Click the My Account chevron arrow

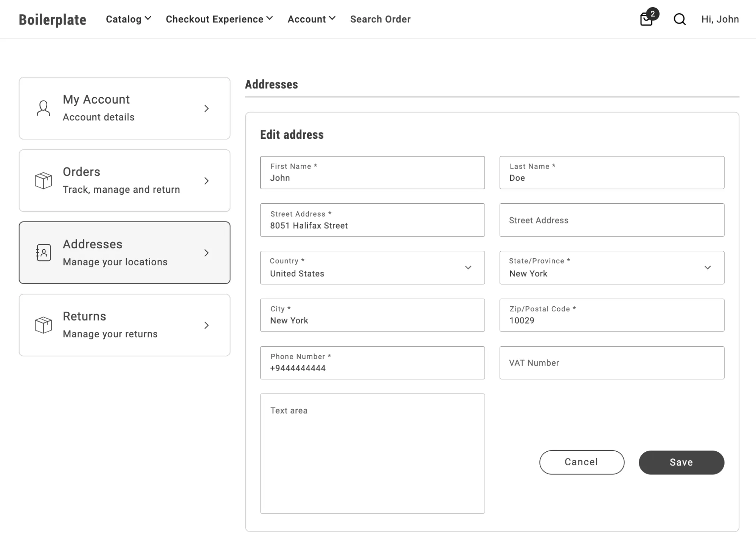pos(206,108)
